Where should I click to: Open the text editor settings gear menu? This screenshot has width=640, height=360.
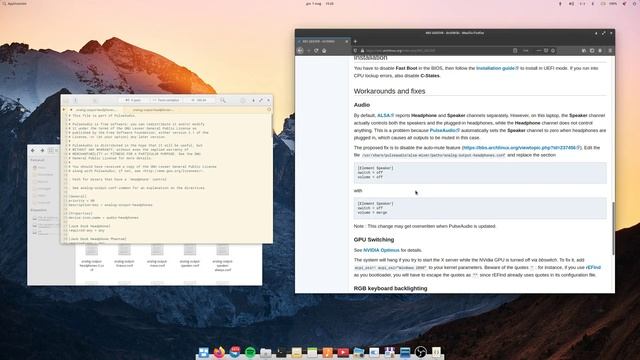(243, 100)
